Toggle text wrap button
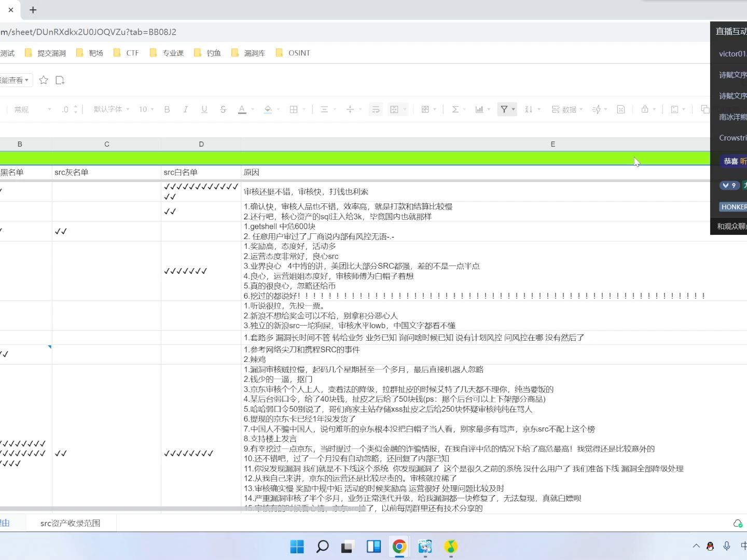The height and width of the screenshot is (560, 747). click(x=376, y=109)
